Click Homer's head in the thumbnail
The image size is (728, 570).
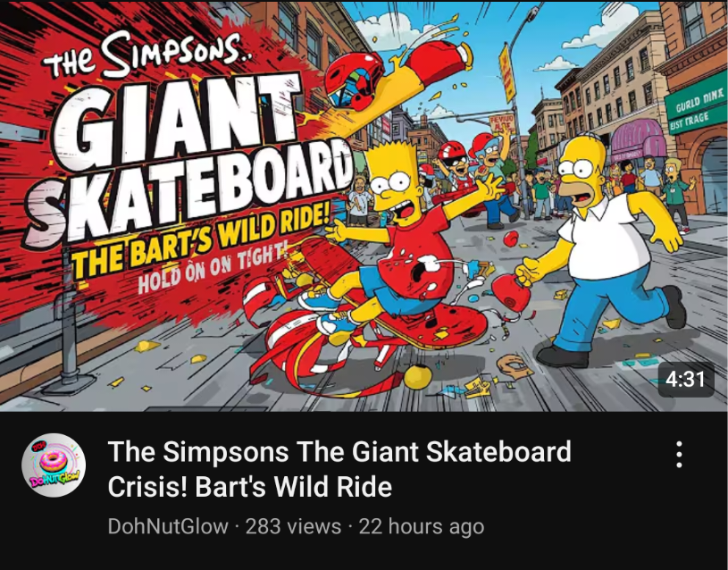tap(582, 171)
